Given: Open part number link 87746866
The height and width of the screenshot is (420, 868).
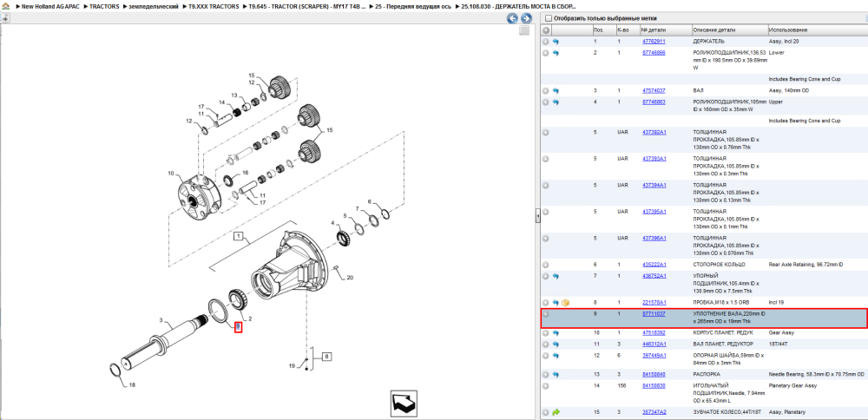Looking at the screenshot, I should coord(654,53).
